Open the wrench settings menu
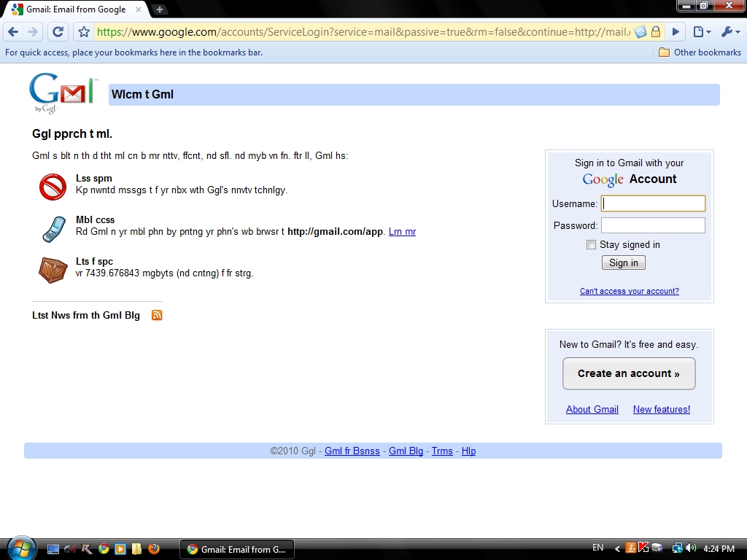The width and height of the screenshot is (747, 560). point(729,32)
